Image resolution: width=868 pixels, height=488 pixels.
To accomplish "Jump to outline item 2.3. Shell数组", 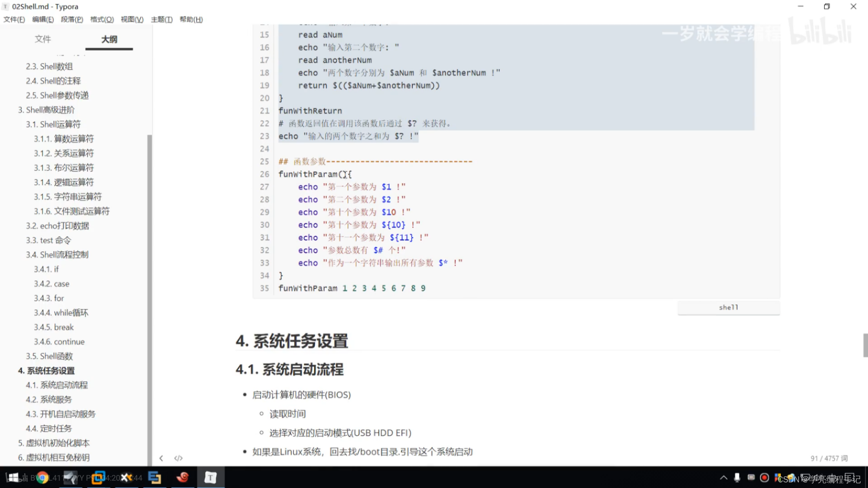I will pyautogui.click(x=49, y=66).
